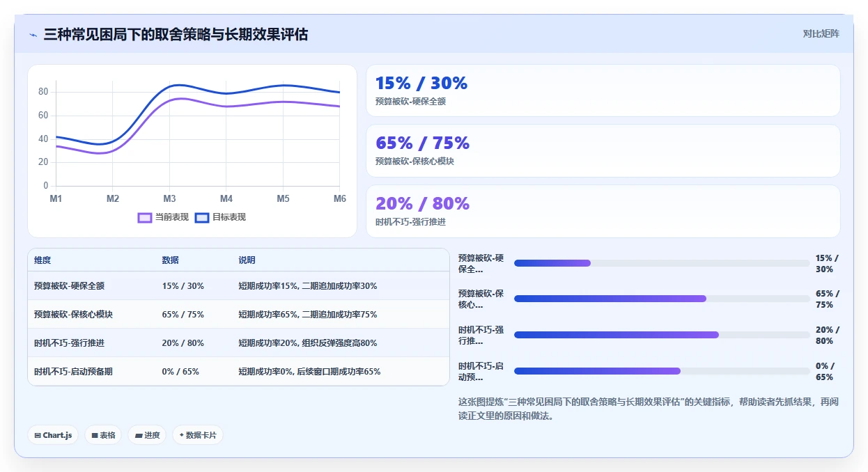This screenshot has height=472, width=868.
Task: Click the 表格 tag chip
Action: [x=103, y=435]
